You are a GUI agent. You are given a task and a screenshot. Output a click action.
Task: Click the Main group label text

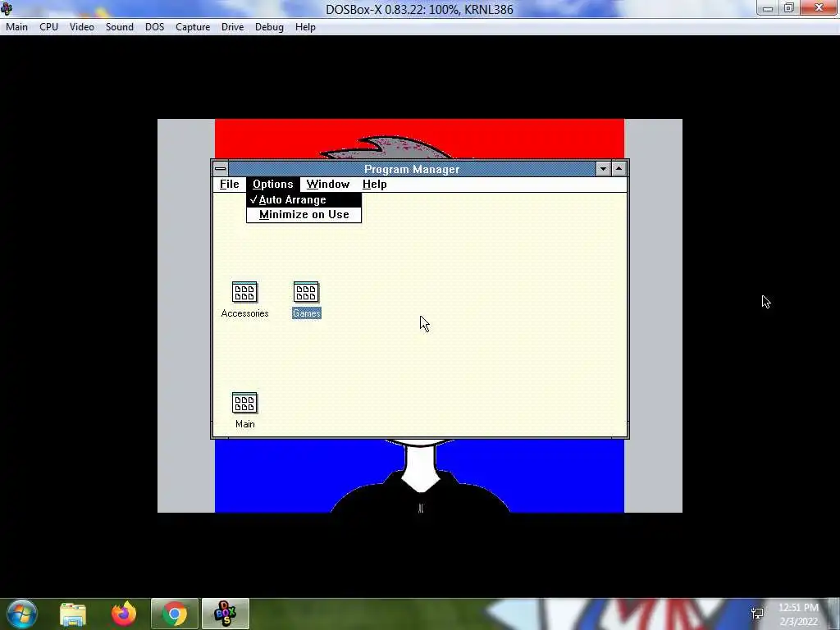click(244, 424)
